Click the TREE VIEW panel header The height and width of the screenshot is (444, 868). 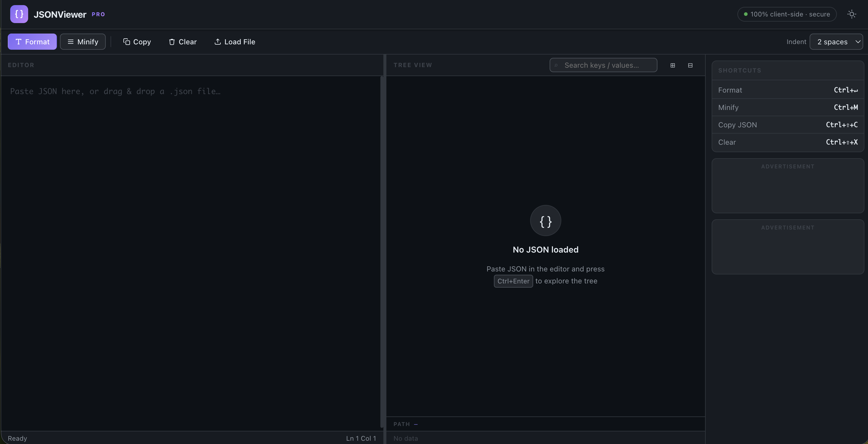[x=413, y=65]
